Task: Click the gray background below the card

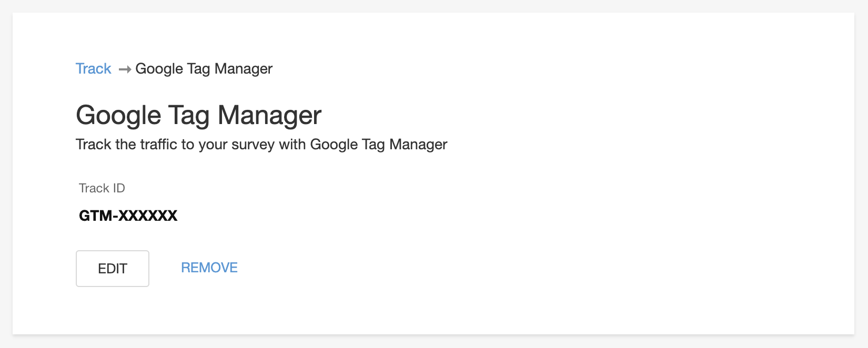Action: point(434,342)
